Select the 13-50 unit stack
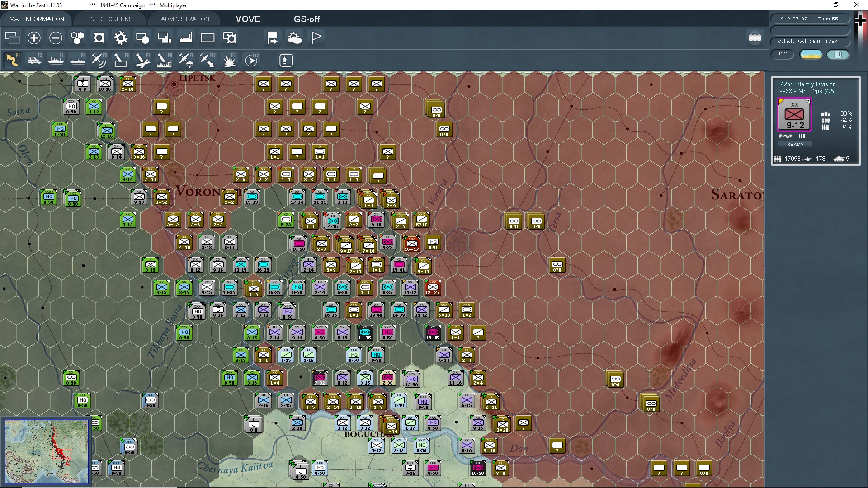Viewport: 868px width, 488px height. click(x=412, y=379)
